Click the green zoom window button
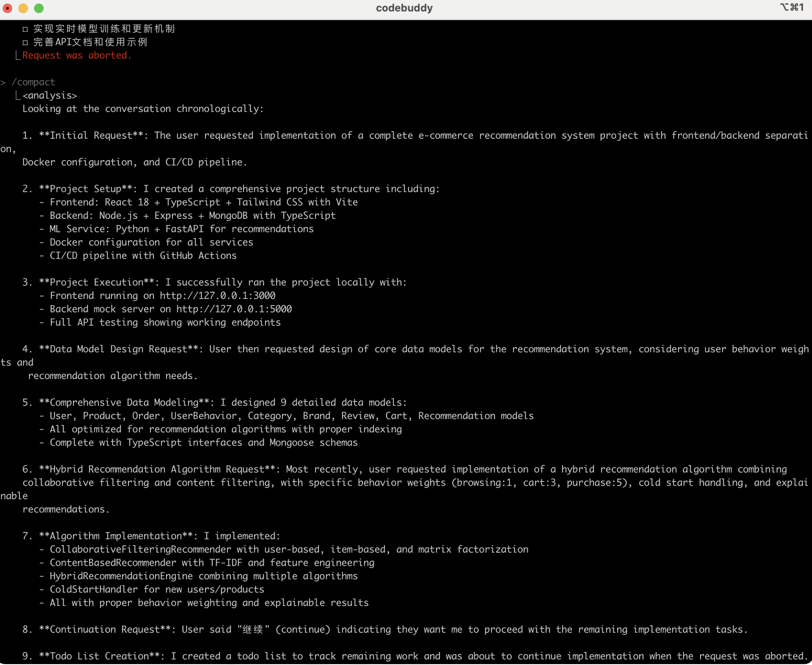 point(39,8)
